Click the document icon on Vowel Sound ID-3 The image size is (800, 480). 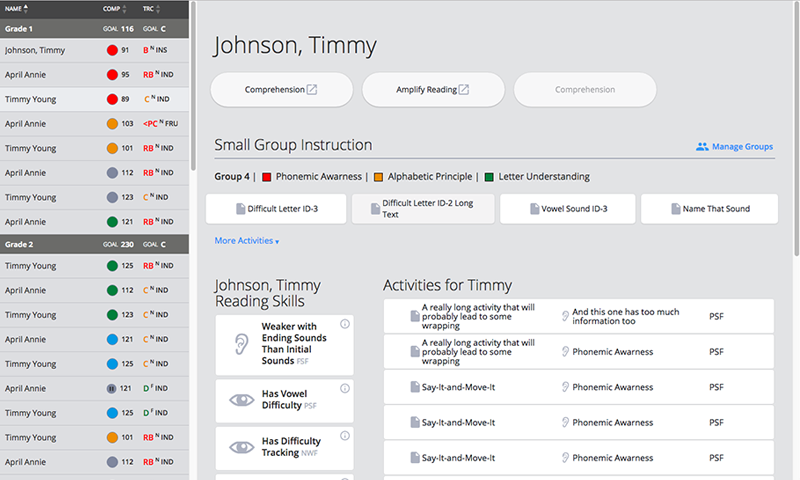click(x=534, y=209)
